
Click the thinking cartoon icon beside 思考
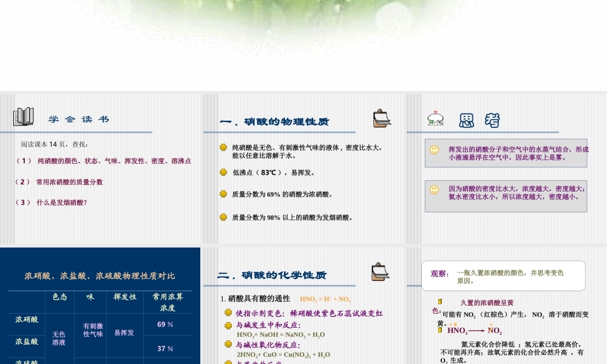pos(435,118)
